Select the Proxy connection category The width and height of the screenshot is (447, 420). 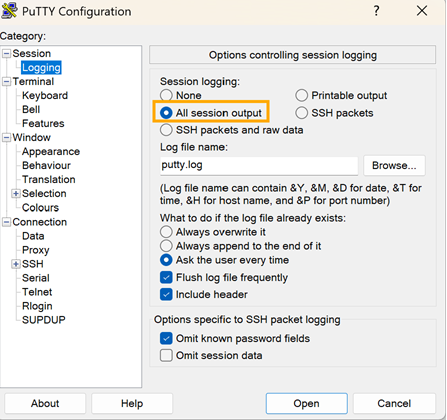click(36, 250)
